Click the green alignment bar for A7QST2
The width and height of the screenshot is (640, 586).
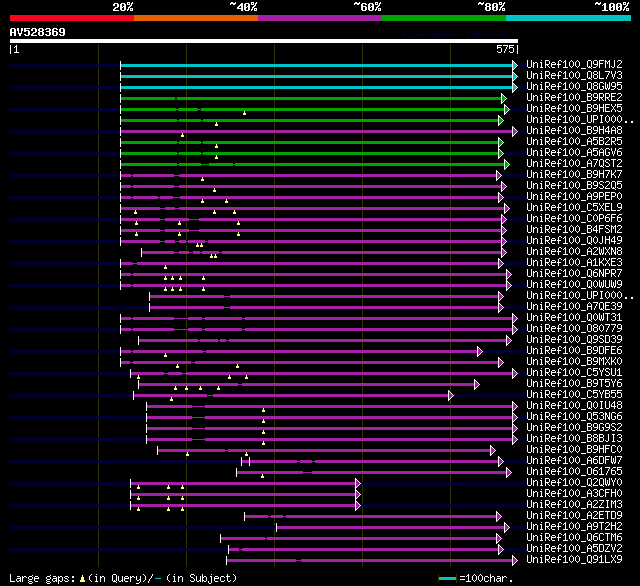coord(313,164)
